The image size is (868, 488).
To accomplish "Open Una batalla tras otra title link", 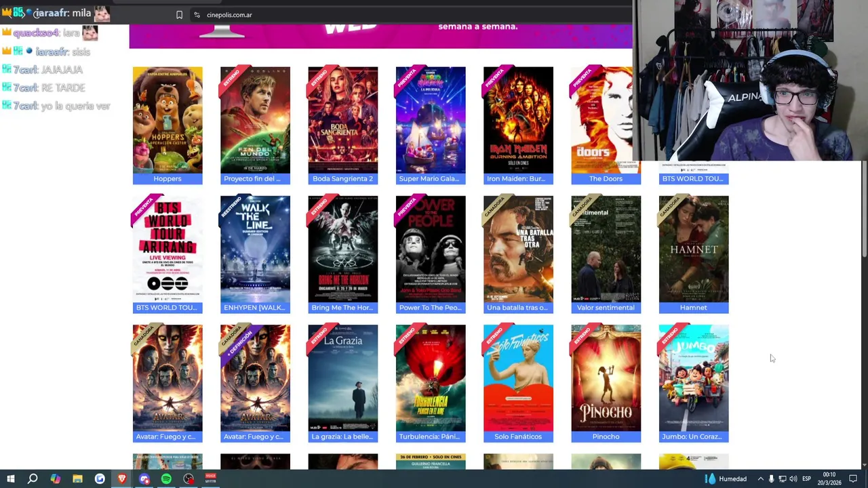I will 518,308.
